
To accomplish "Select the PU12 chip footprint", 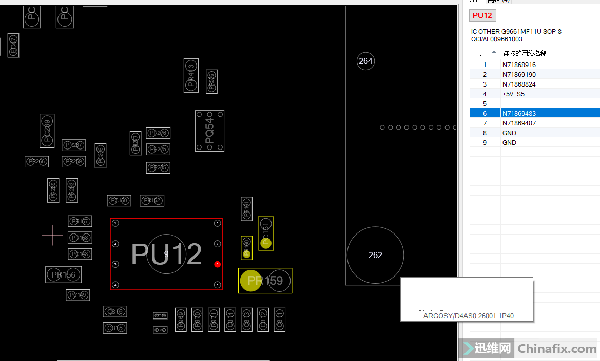I will (166, 254).
